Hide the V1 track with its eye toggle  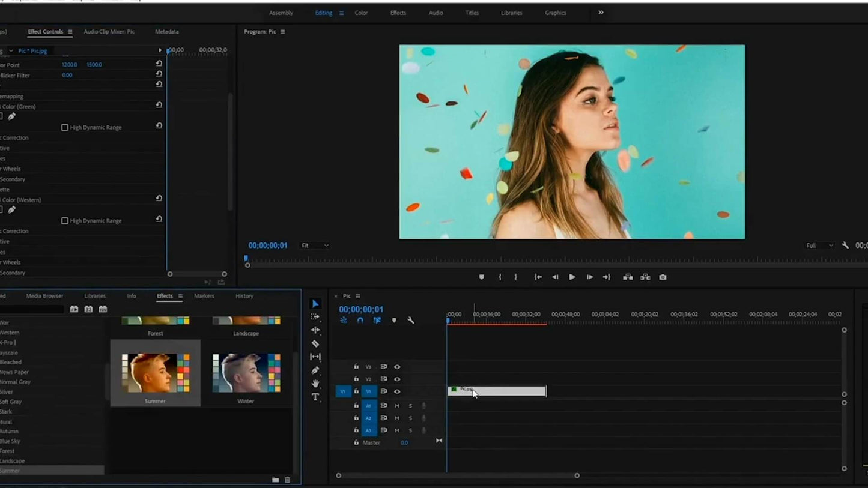coord(398,391)
